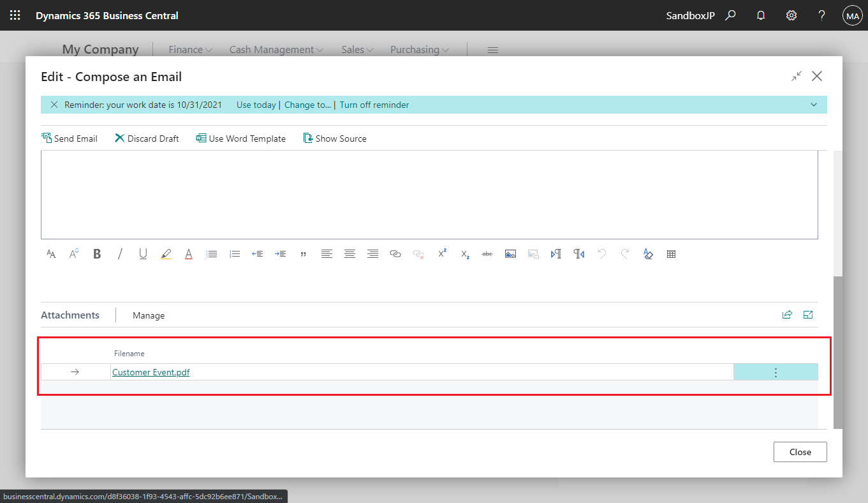
Task: Open the Customer Event.pdf attachment
Action: pyautogui.click(x=151, y=372)
